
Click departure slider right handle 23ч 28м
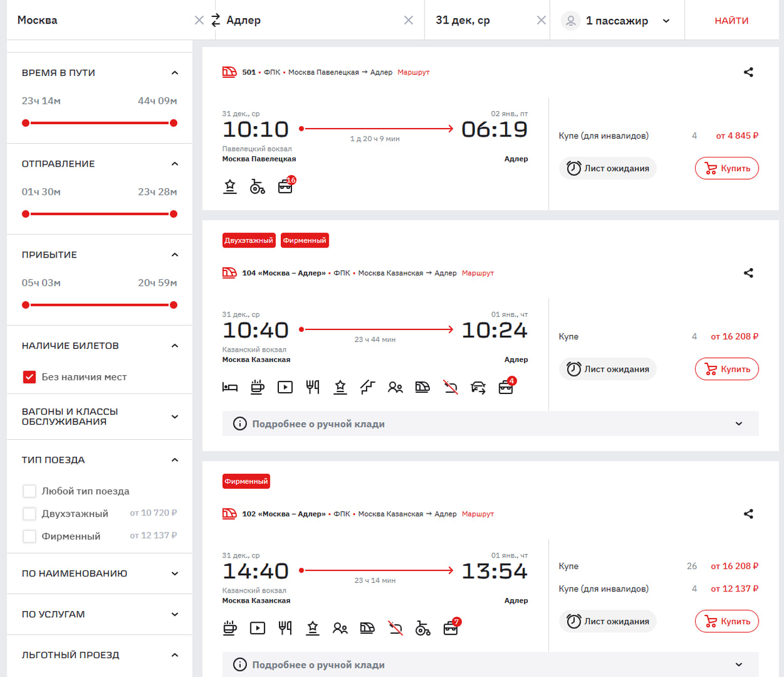coord(173,214)
